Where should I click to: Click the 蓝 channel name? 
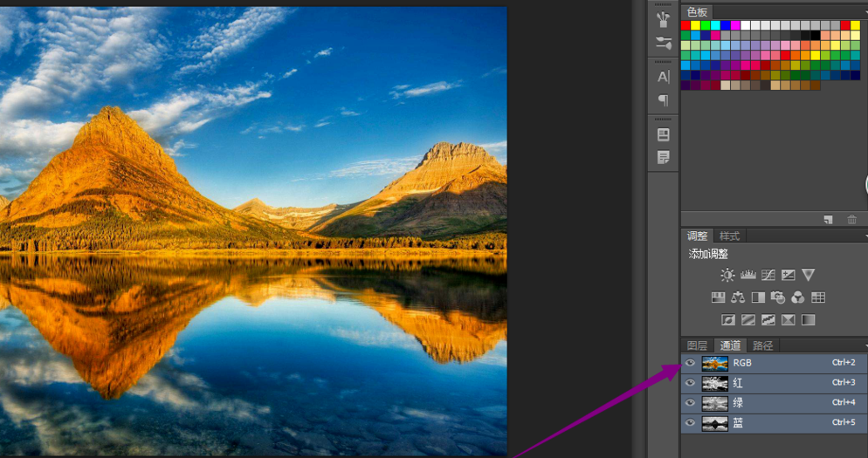[738, 422]
